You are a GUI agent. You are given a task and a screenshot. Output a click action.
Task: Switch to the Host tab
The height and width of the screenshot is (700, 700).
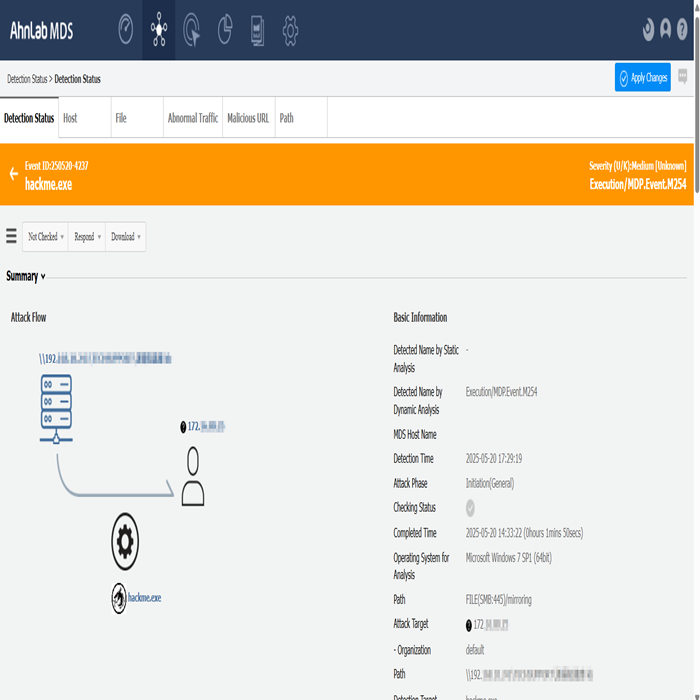point(84,118)
